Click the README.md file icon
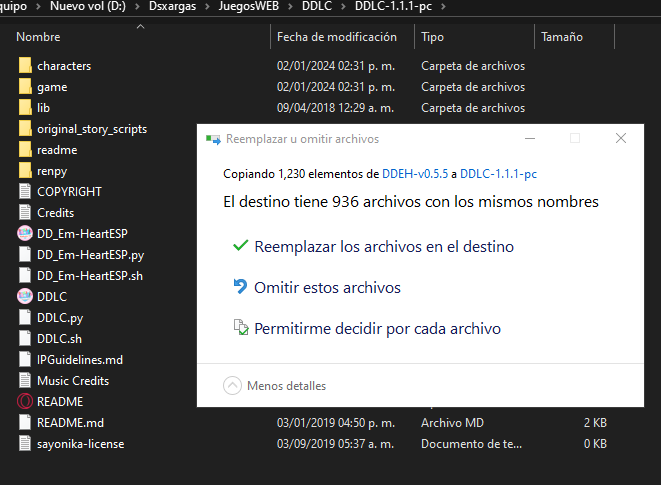The width and height of the screenshot is (661, 485). [25, 422]
